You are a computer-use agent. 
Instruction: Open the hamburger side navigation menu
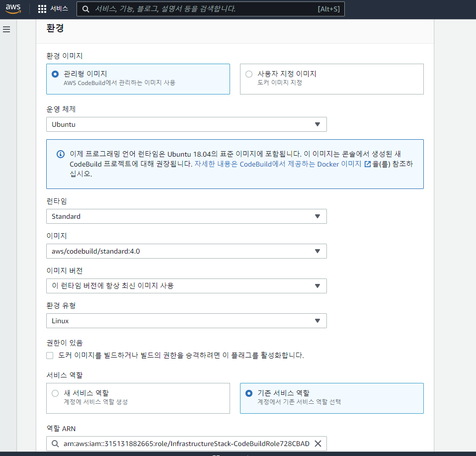[x=6, y=29]
